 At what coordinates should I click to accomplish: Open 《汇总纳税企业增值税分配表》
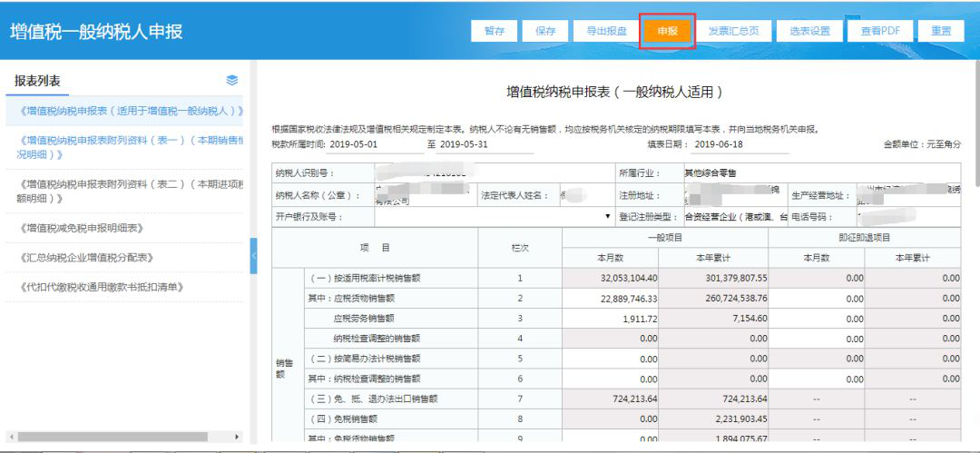tap(124, 258)
